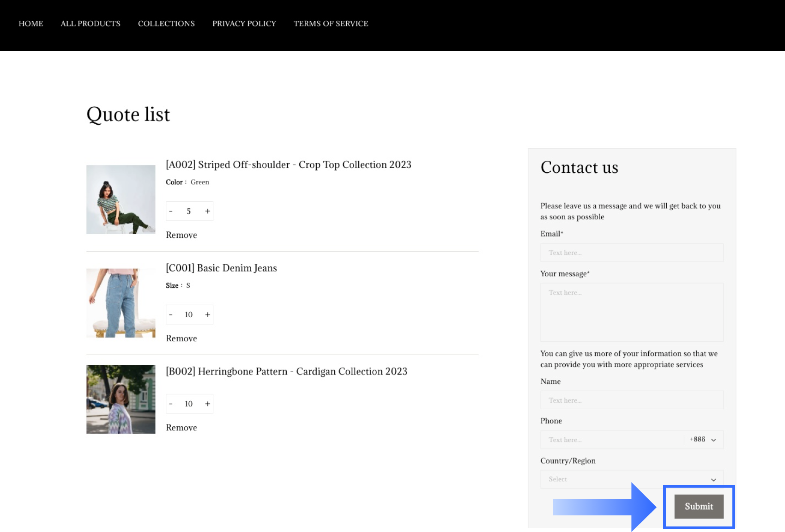The height and width of the screenshot is (532, 785).
Task: Increase Basic Denim Jeans quantity
Action: [x=208, y=315]
